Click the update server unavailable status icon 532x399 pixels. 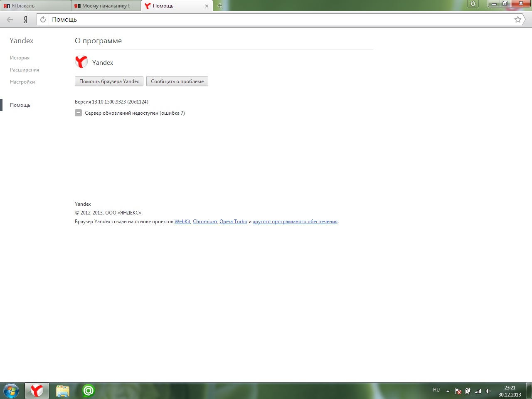click(78, 113)
